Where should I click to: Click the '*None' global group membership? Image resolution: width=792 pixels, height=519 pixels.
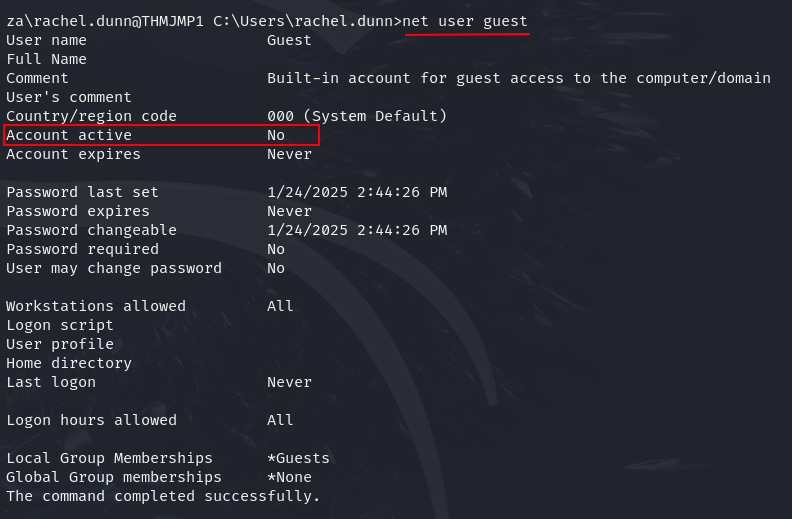(x=289, y=477)
